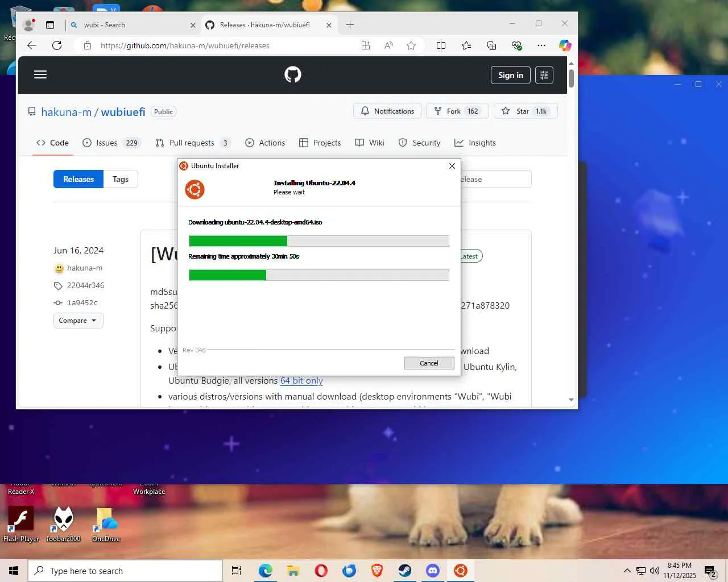Open the 22044r346 tag link

point(85,285)
